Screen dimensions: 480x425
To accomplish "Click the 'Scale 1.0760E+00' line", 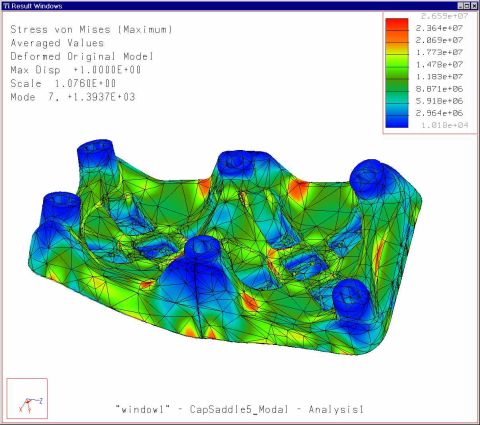I will tap(63, 83).
